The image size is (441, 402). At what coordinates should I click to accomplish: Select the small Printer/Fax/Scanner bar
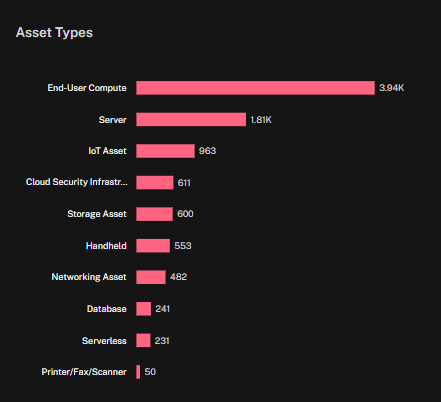coord(138,372)
